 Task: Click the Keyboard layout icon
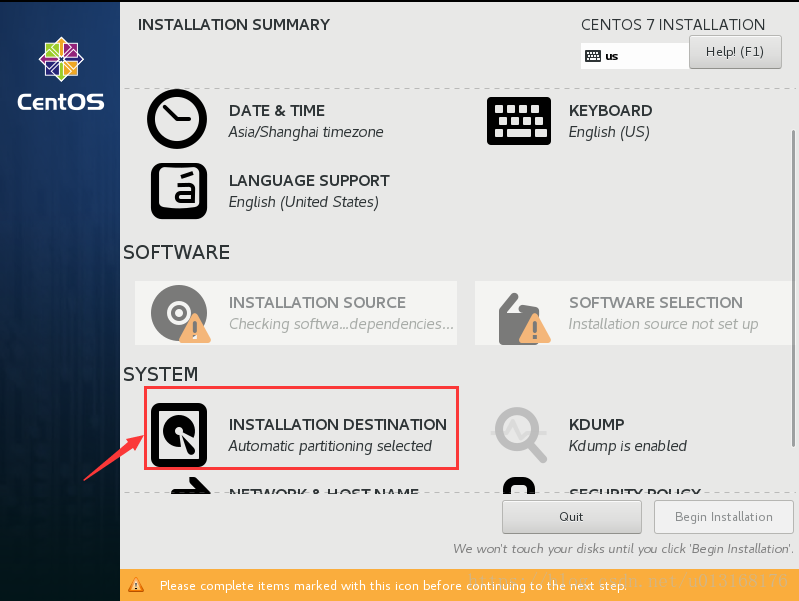tap(519, 121)
